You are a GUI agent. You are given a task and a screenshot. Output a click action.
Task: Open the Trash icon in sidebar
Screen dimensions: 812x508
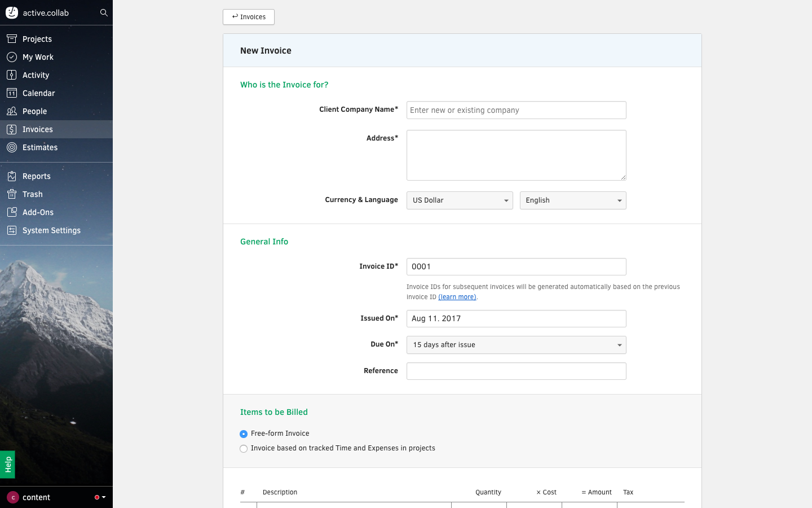pyautogui.click(x=12, y=194)
